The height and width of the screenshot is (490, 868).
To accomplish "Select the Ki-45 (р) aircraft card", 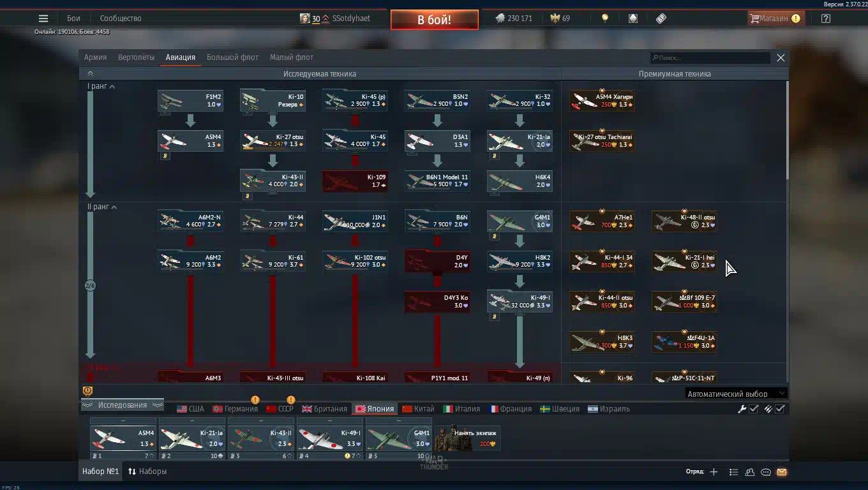I will (355, 101).
